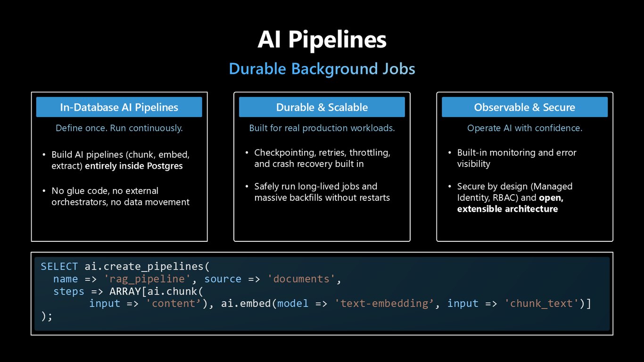Select 'Define once. Run continuously.' tagline
Image resolution: width=644 pixels, height=362 pixels.
(119, 128)
